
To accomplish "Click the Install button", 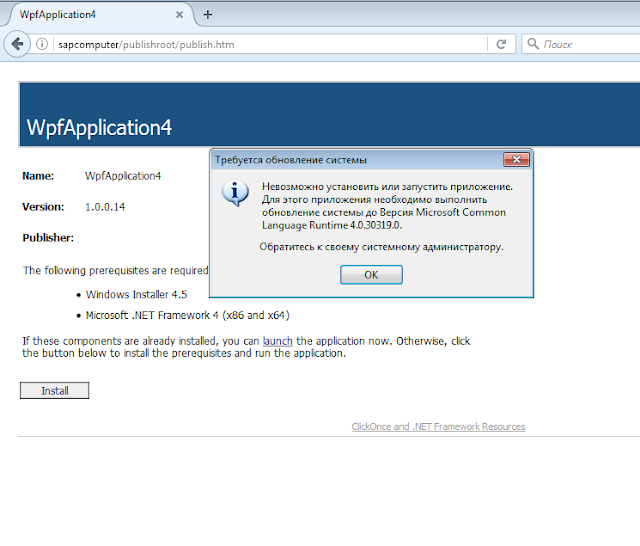I will click(x=54, y=391).
